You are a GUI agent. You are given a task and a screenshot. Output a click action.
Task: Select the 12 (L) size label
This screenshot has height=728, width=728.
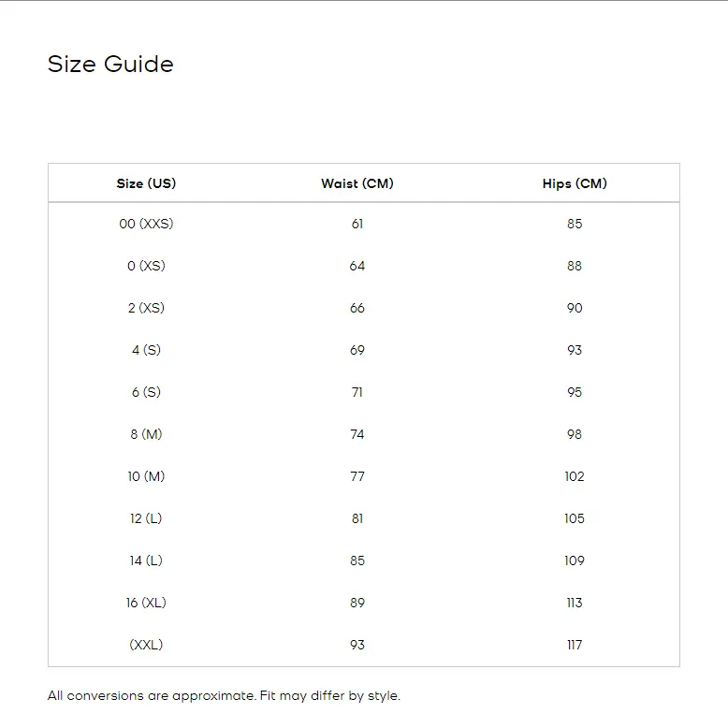click(x=146, y=518)
